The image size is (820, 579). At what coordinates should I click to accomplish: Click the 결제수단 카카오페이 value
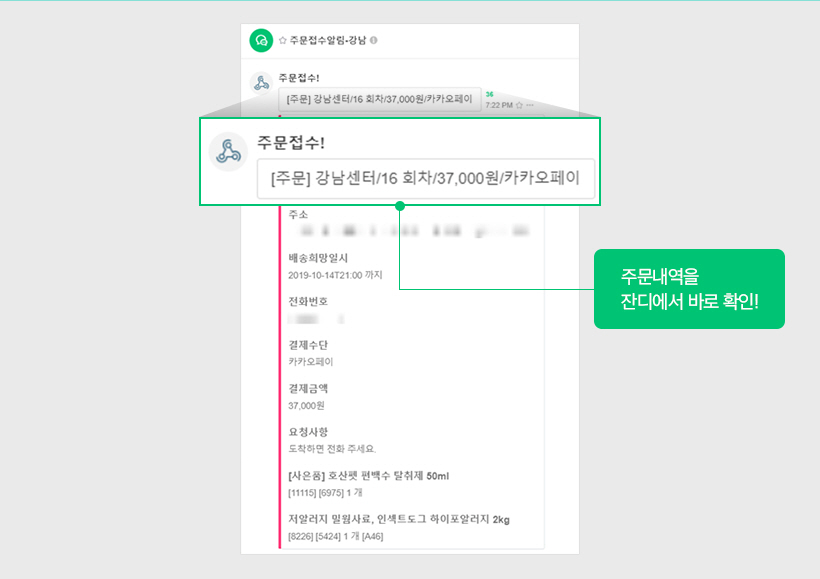tap(311, 361)
